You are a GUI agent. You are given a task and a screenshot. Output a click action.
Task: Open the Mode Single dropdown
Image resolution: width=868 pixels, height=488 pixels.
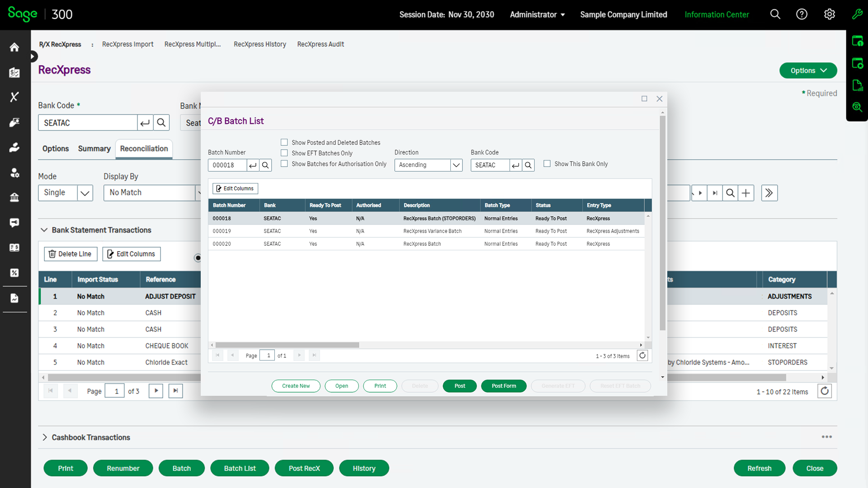coord(85,193)
